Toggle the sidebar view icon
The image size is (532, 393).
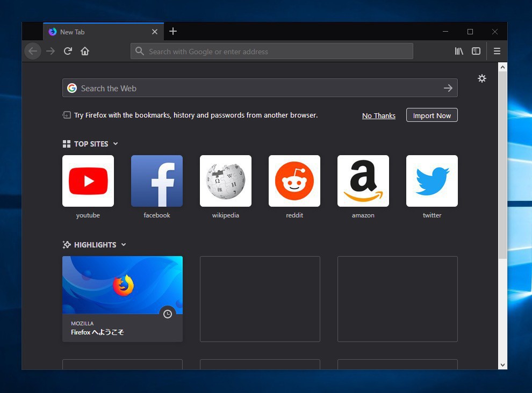coord(476,51)
